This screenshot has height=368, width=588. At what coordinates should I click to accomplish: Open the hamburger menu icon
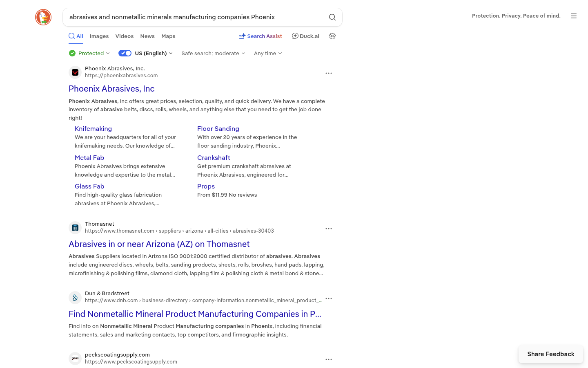(x=574, y=16)
